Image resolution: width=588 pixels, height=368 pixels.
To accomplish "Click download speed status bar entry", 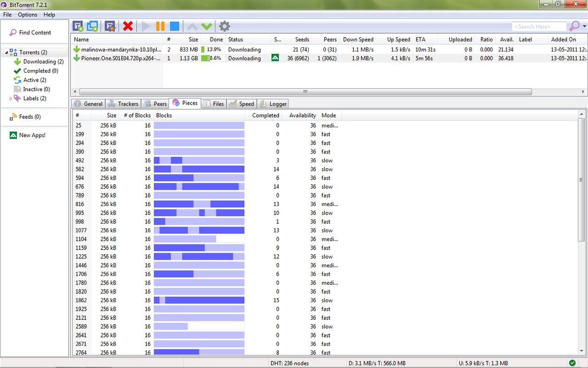I will (x=377, y=363).
